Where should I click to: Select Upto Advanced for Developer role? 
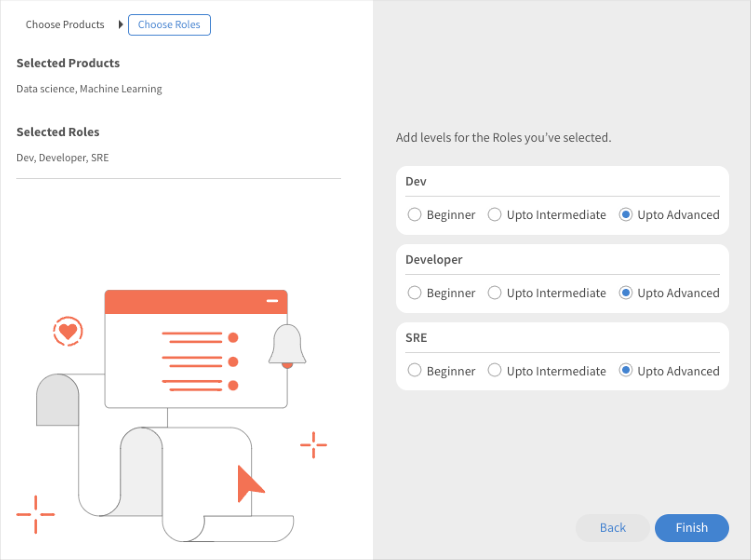pyautogui.click(x=626, y=293)
